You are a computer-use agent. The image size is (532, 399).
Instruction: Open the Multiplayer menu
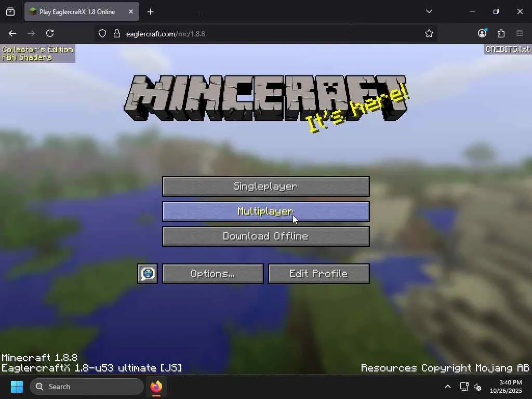(265, 211)
